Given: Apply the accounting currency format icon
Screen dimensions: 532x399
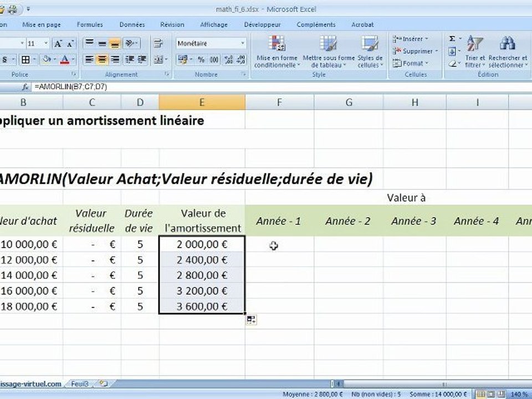Looking at the screenshot, I should tap(182, 60).
